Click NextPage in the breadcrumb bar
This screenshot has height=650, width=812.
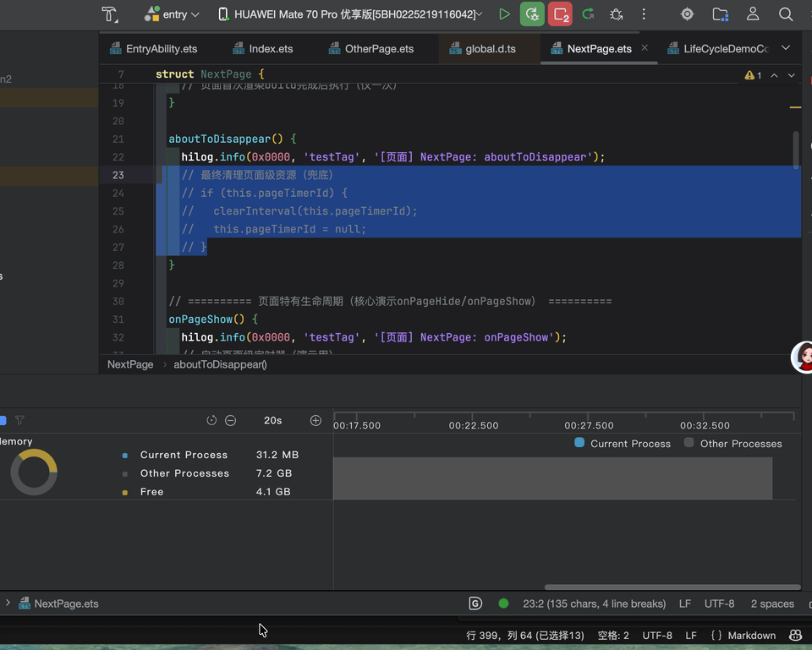click(x=130, y=364)
